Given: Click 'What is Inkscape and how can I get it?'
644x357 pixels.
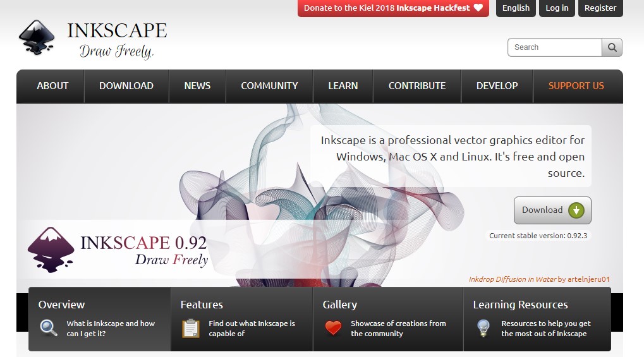Looking at the screenshot, I should point(111,328).
